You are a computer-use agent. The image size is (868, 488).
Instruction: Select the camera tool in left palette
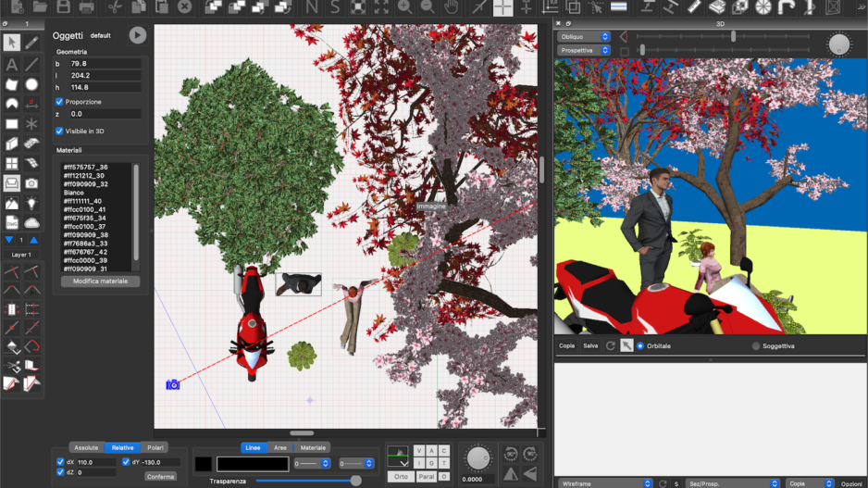32,182
